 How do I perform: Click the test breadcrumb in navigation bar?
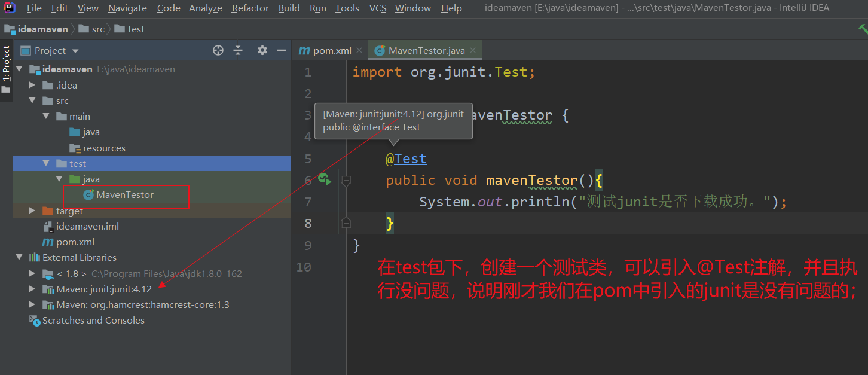pos(130,29)
